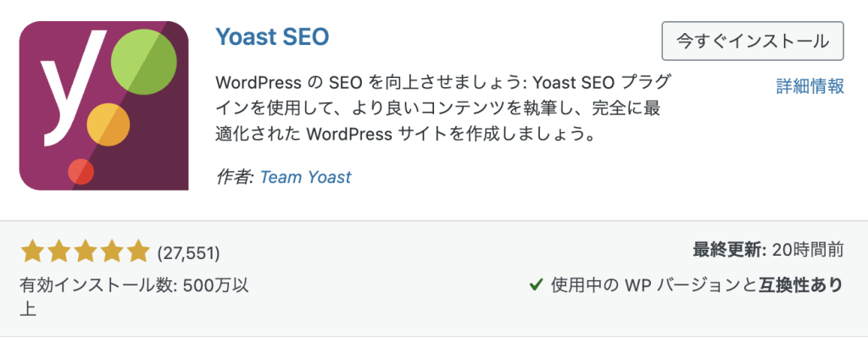Click the 今すぐインストール button

pyautogui.click(x=753, y=41)
